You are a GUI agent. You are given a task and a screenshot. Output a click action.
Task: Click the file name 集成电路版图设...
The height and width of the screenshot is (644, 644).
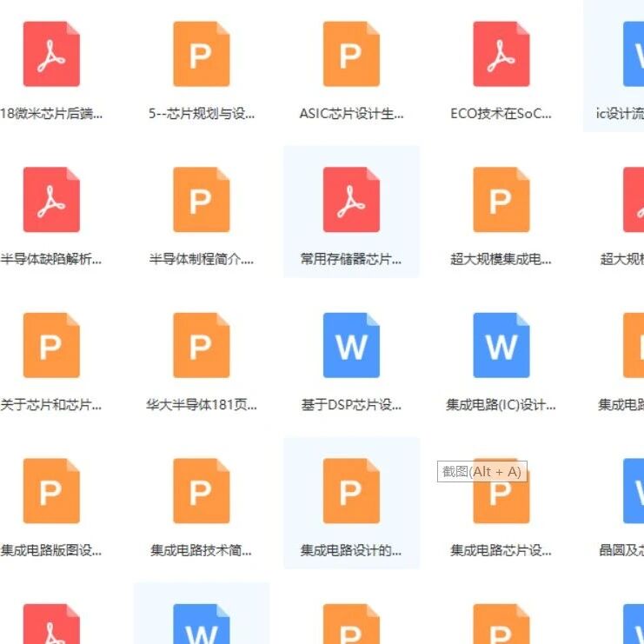pos(51,550)
